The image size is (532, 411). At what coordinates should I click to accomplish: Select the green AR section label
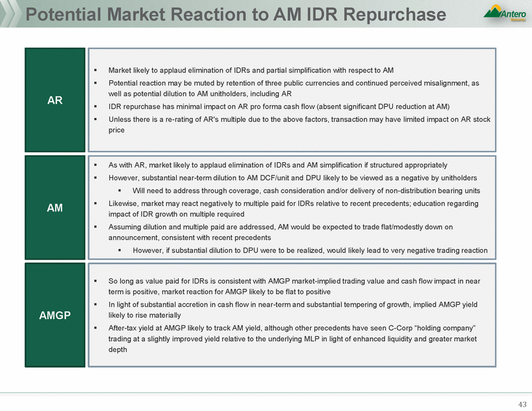point(55,100)
